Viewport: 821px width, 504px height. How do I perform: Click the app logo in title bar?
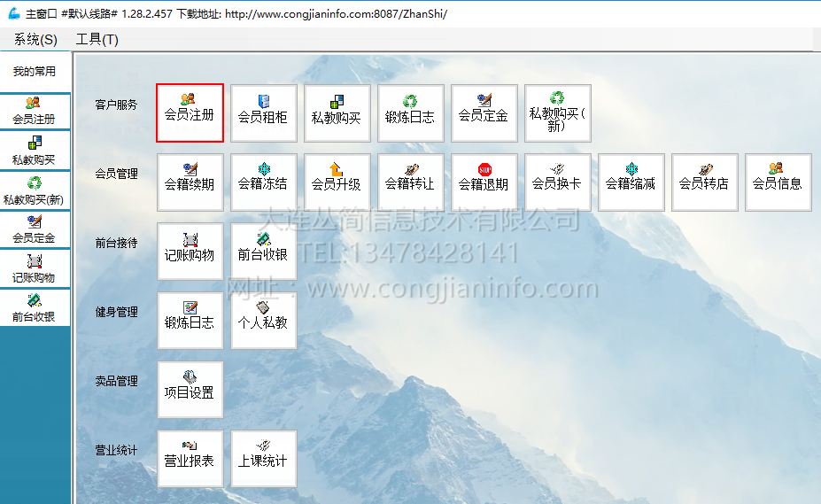tap(14, 13)
